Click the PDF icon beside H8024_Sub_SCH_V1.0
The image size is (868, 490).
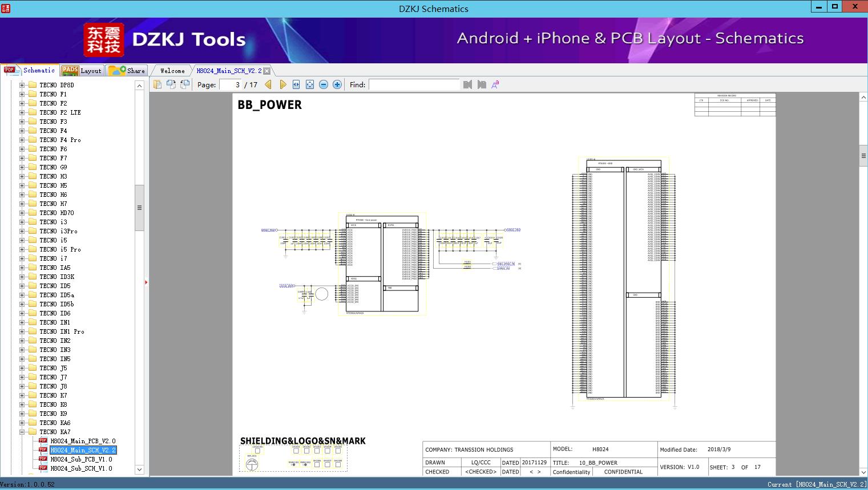pyautogui.click(x=43, y=468)
